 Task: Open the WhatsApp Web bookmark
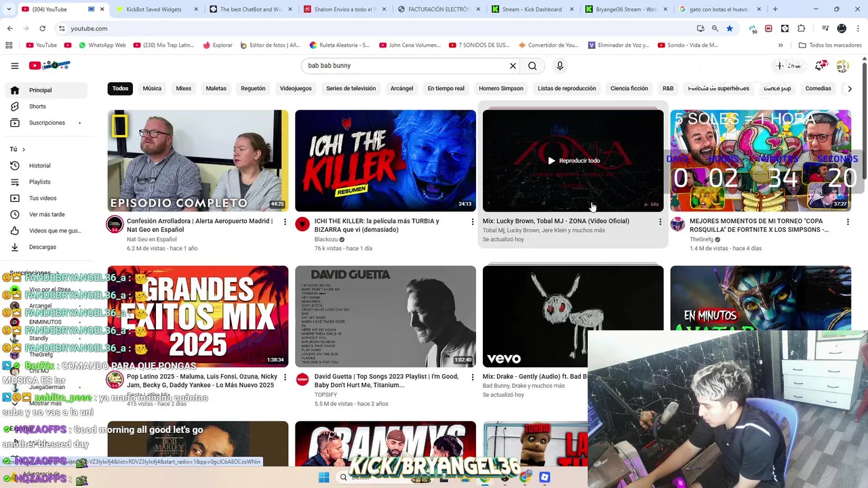click(x=102, y=45)
